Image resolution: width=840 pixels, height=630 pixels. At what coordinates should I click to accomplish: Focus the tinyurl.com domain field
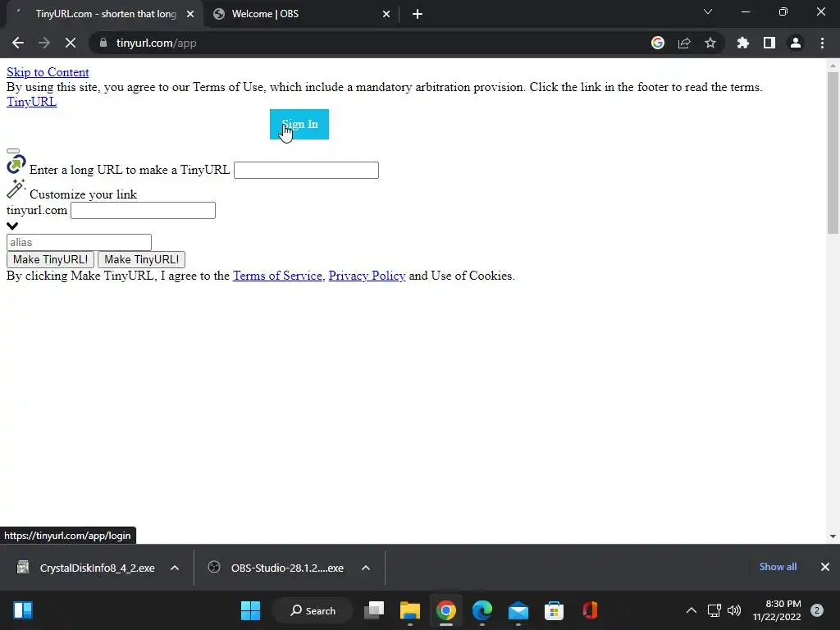pos(143,211)
